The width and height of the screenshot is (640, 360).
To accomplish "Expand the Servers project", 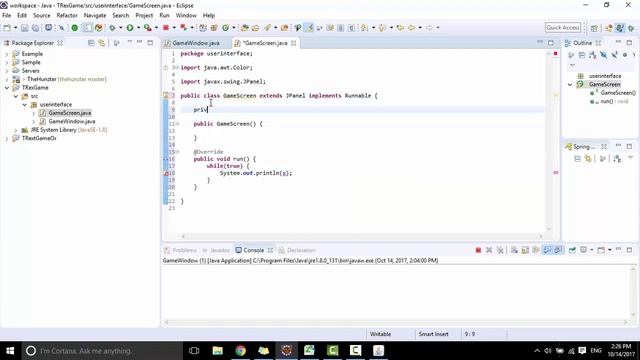I will (x=7, y=71).
